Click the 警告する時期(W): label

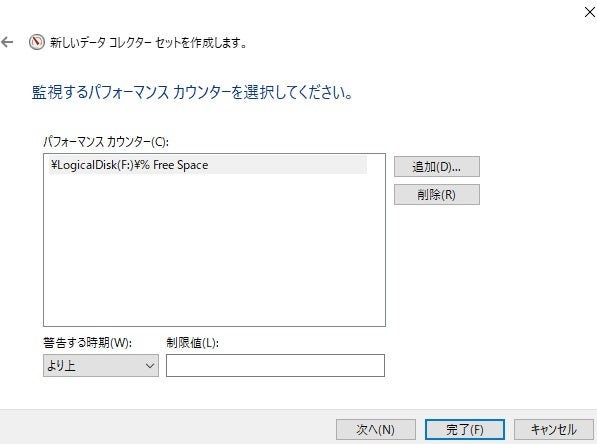coord(88,343)
